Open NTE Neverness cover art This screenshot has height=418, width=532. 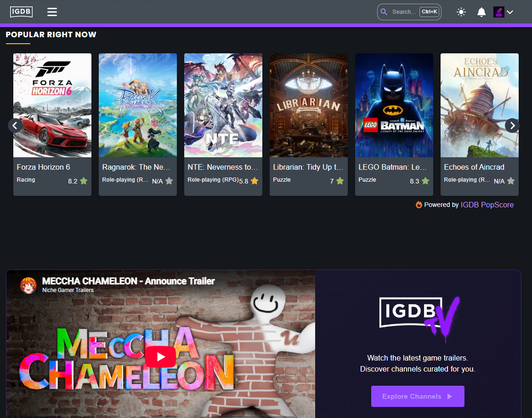(223, 105)
